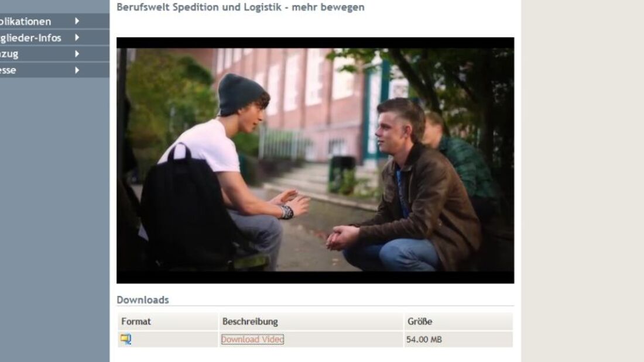Click the arrow next to "glieder-Infos"
Screen dimensions: 644x362
coord(77,37)
